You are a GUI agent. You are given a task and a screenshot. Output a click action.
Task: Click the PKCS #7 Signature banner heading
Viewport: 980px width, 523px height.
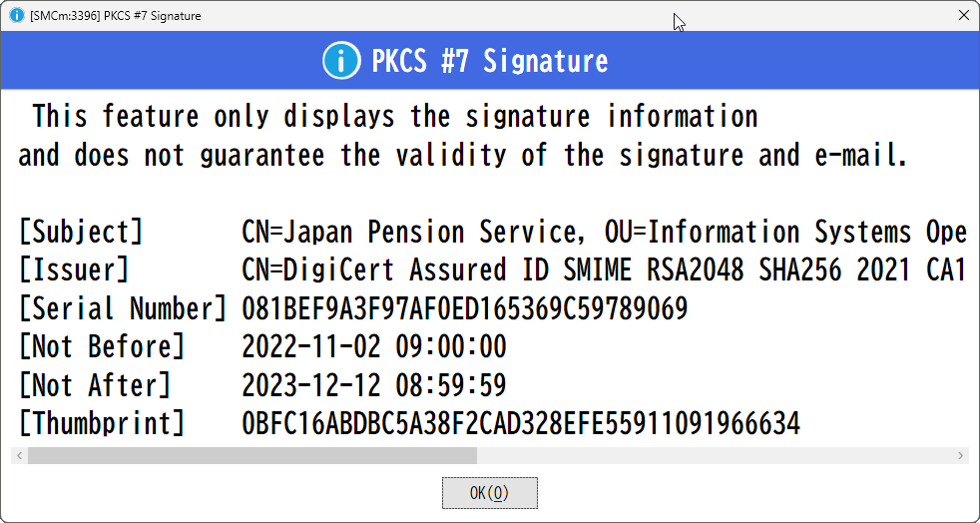pos(489,61)
